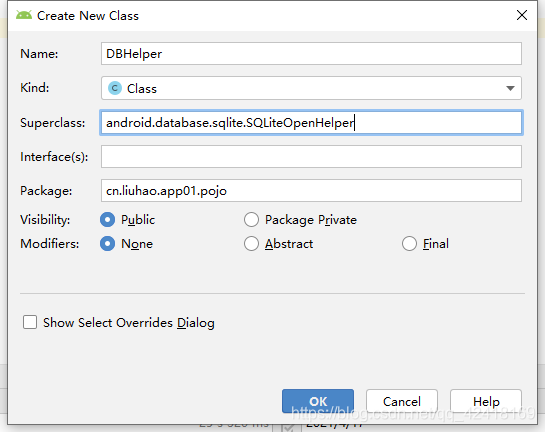The width and height of the screenshot is (545, 432).
Task: Choose the None modifier radio button
Action: point(107,244)
